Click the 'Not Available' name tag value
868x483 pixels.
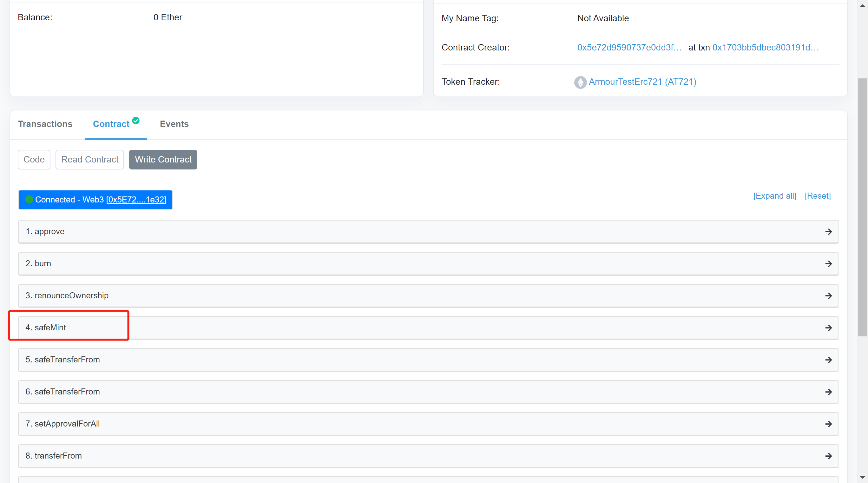[x=603, y=18]
